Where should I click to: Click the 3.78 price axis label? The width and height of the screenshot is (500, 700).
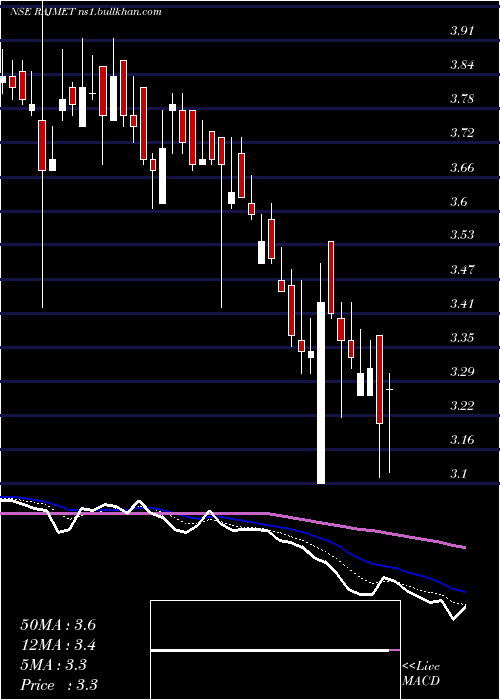click(x=462, y=99)
